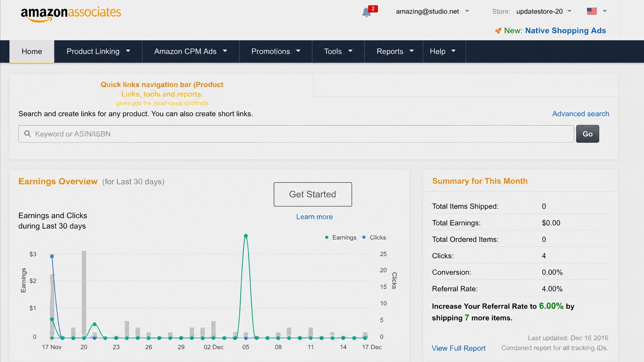Image resolution: width=644 pixels, height=362 pixels.
Task: Open the Promotions dropdown menu
Action: 276,52
